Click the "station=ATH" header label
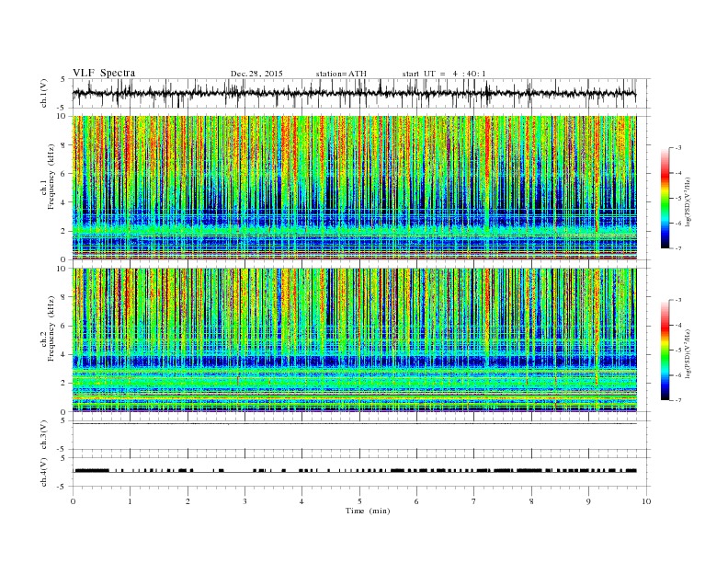Screen dimensions: 728x563 point(341,74)
